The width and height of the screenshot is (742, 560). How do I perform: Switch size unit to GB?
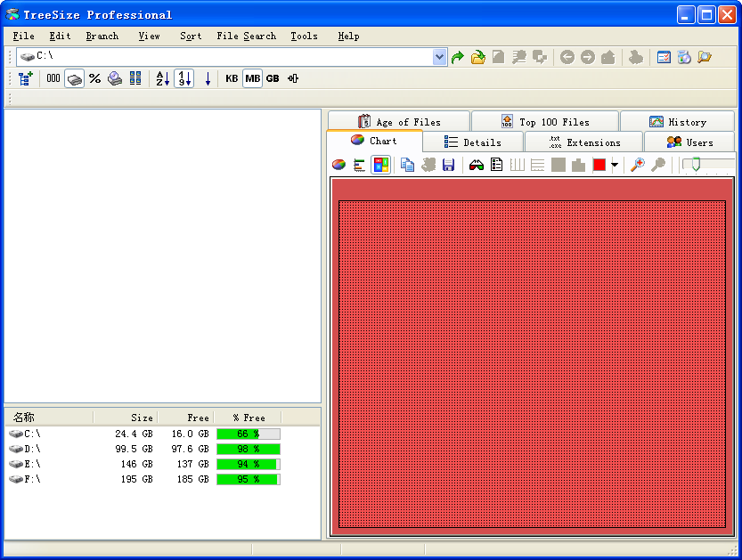tap(273, 78)
